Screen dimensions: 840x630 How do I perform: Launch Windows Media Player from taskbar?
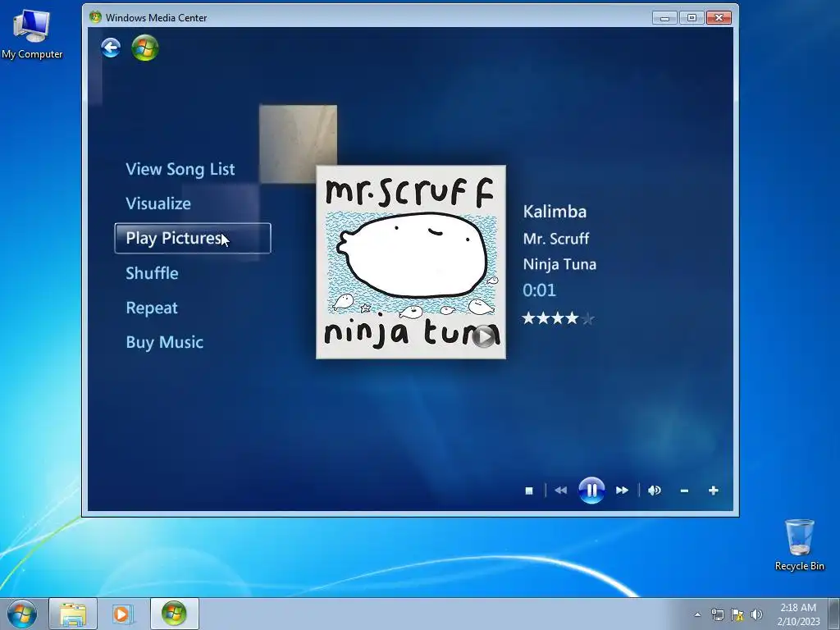(x=123, y=614)
